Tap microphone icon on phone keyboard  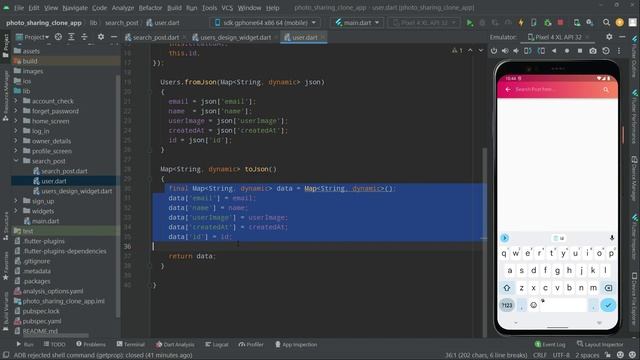[612, 238]
